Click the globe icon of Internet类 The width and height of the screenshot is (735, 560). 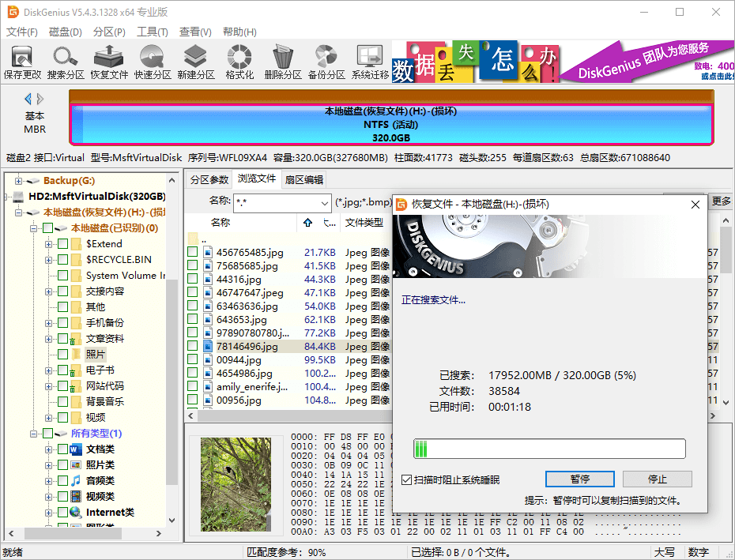click(x=76, y=512)
